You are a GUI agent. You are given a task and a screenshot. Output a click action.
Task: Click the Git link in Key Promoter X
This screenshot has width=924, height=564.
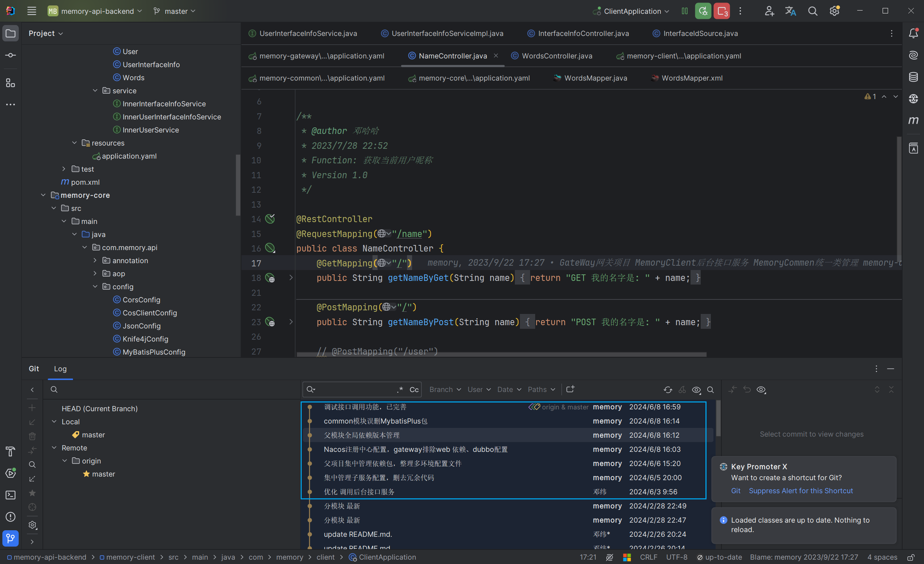735,491
